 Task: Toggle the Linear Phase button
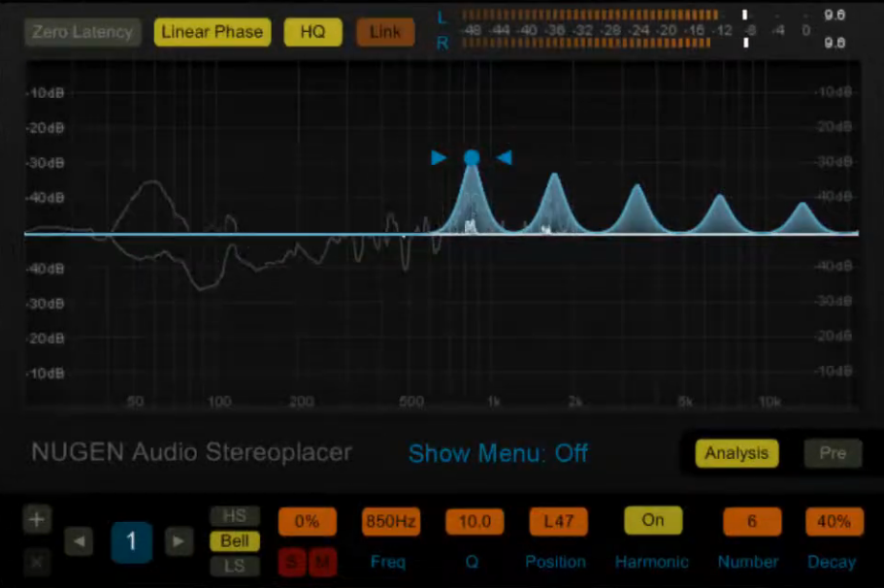(212, 32)
